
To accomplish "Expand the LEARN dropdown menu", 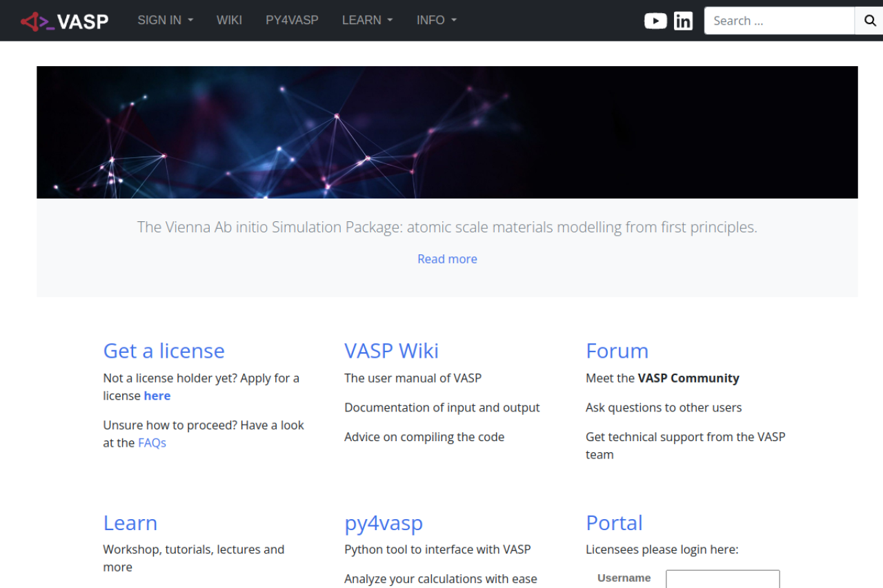I will click(368, 21).
